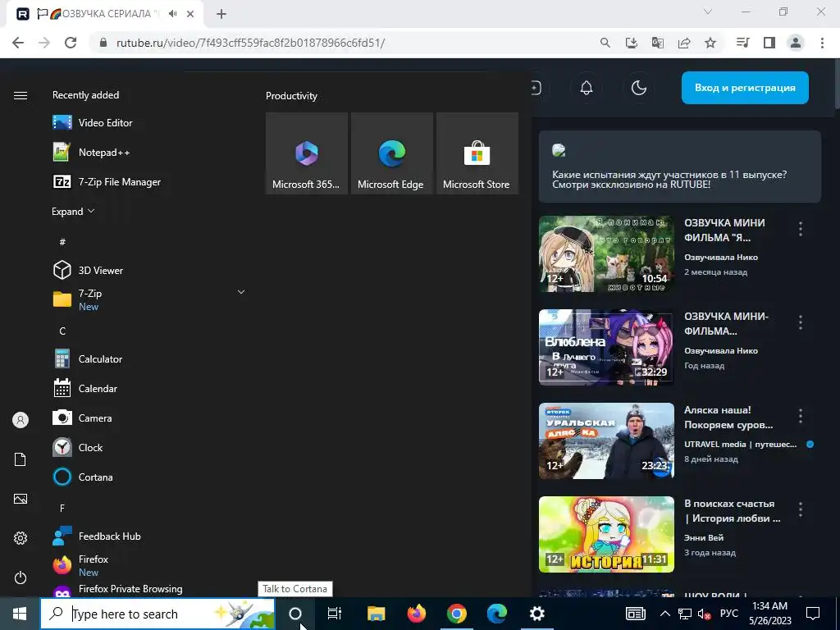840x630 pixels.
Task: Open options for В поисках счастья video
Action: click(801, 509)
